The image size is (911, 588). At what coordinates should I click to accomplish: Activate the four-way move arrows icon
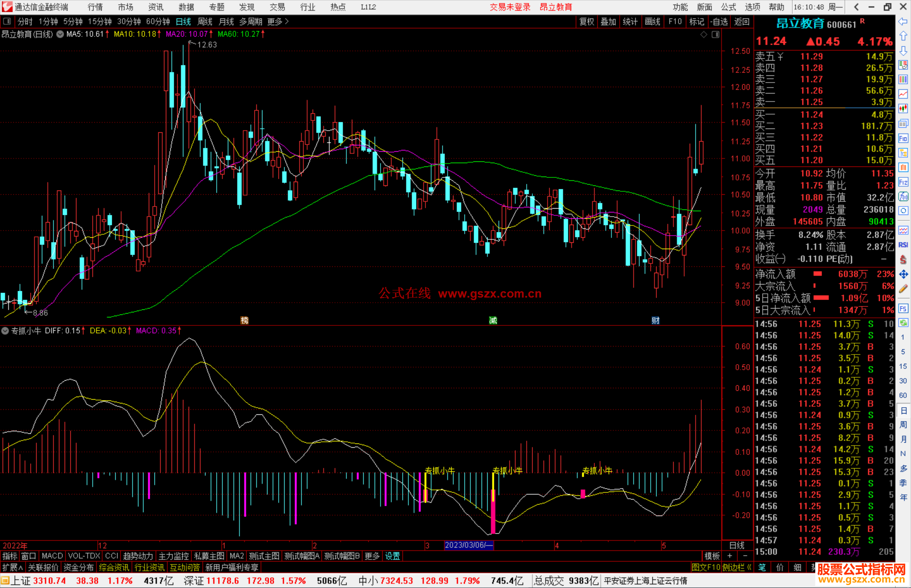coord(903,274)
